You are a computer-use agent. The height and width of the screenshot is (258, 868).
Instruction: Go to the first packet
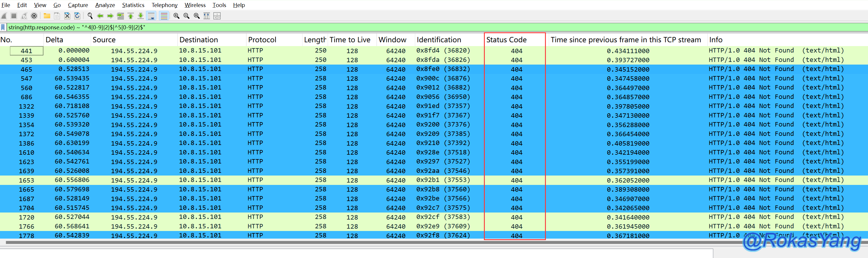131,16
